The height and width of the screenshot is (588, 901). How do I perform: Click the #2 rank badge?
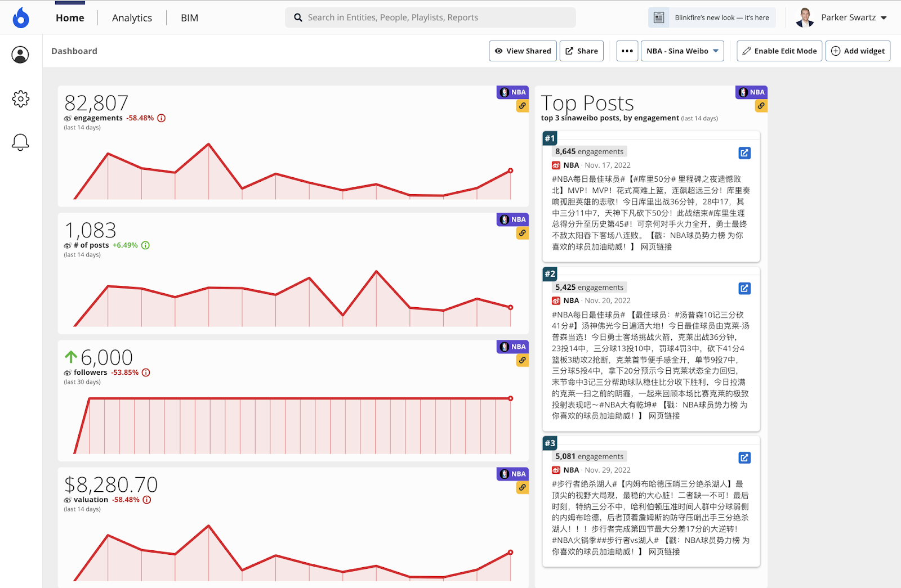[550, 274]
